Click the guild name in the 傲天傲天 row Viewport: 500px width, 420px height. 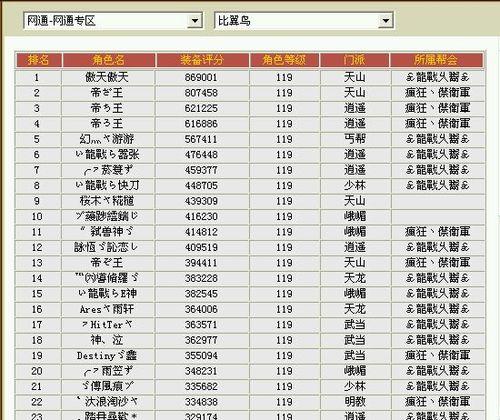(x=437, y=77)
